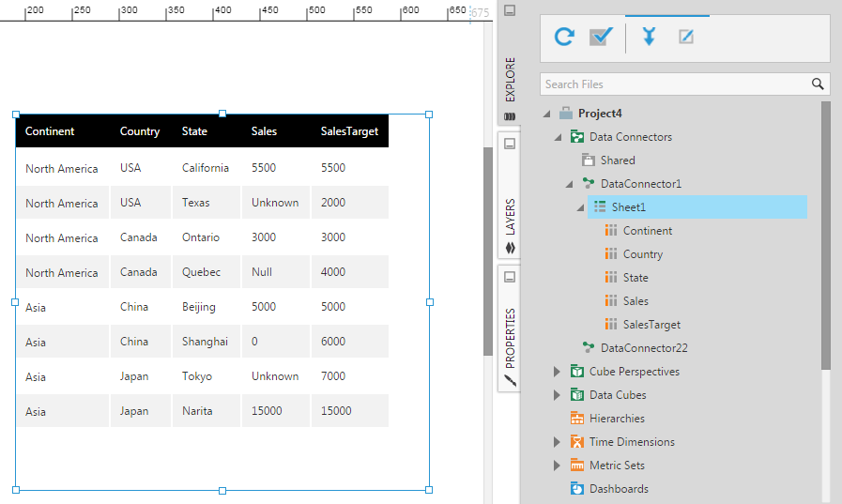The width and height of the screenshot is (842, 504).
Task: Click the DataConnector22 connector icon
Action: tap(589, 348)
